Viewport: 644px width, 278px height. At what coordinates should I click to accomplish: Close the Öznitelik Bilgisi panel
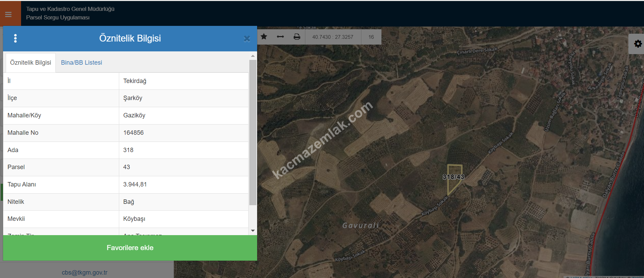[x=247, y=39]
